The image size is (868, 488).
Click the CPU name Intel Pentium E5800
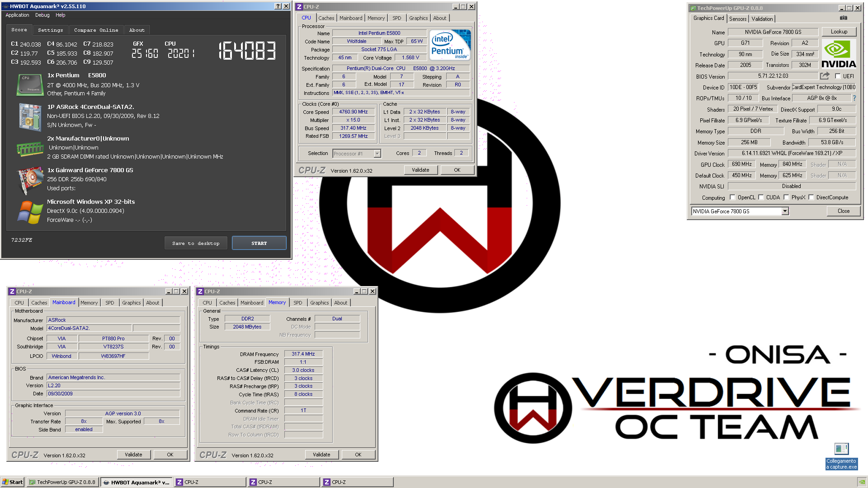(x=379, y=33)
